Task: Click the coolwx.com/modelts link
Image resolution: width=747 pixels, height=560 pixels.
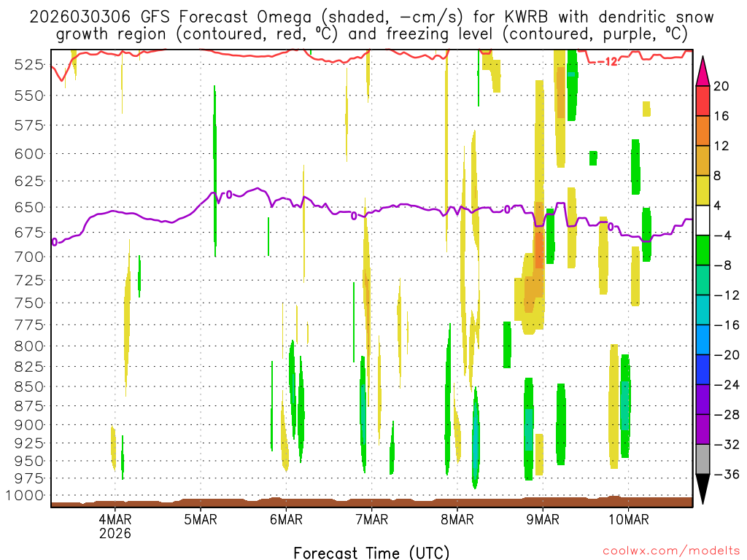Action: click(x=671, y=551)
